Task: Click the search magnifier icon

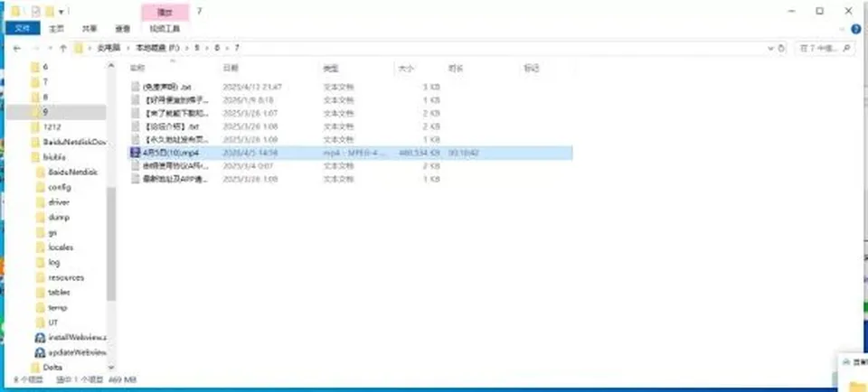Action: [x=847, y=49]
